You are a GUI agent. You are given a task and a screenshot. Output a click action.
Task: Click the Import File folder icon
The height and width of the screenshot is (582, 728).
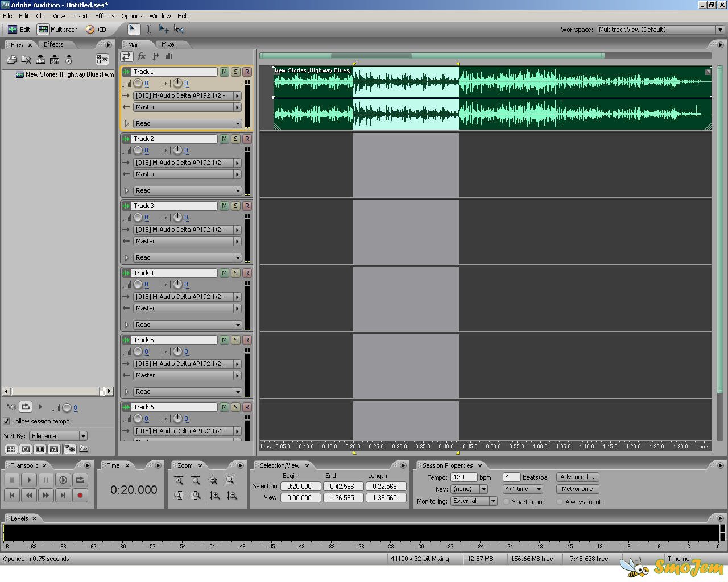[11, 59]
